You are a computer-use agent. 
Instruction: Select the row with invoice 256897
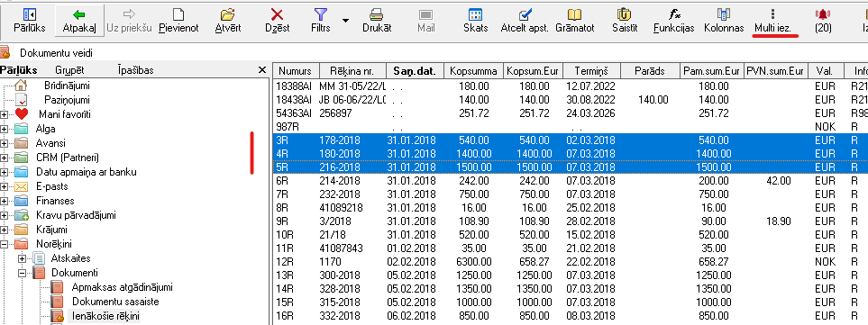tap(571, 114)
